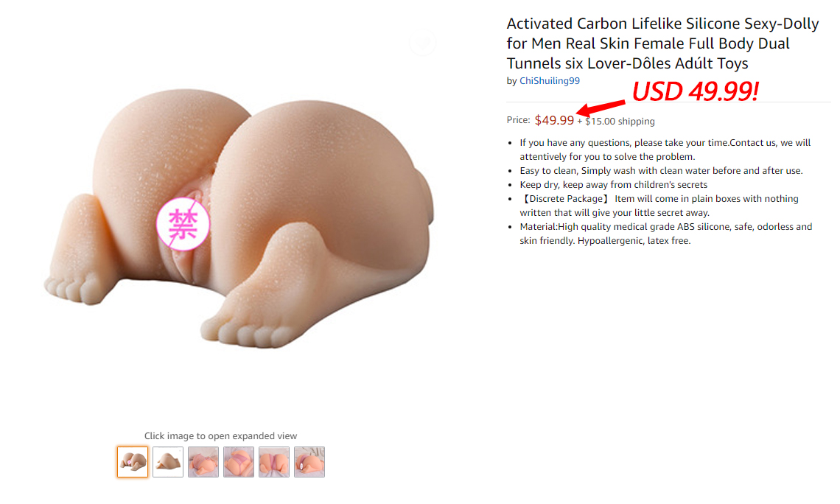Select the fourth product thumbnail
This screenshot has height=504, width=840.
239,462
